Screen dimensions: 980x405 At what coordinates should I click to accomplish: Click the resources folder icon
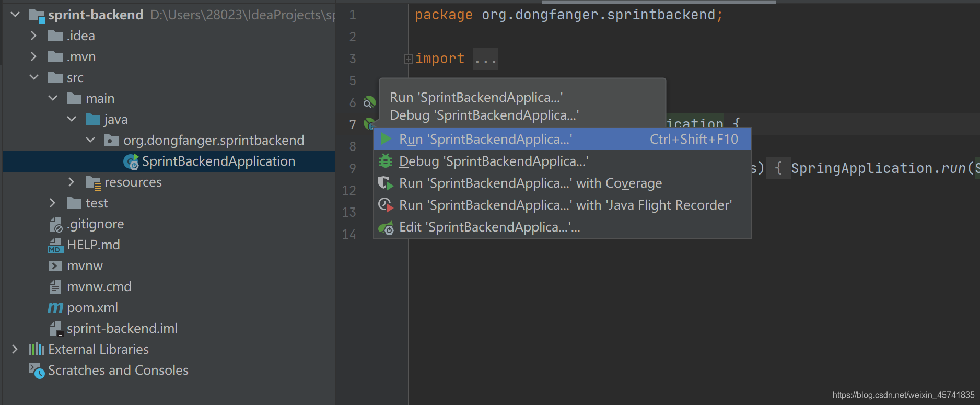pos(93,182)
